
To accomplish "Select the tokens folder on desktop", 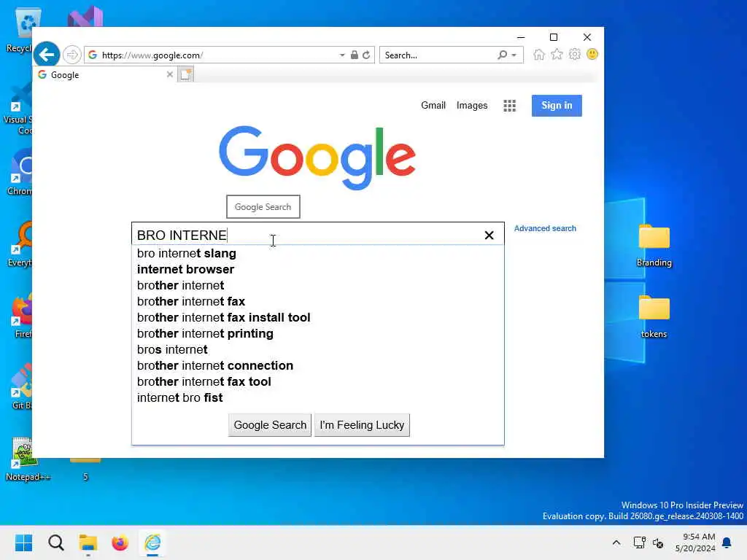I will [654, 317].
